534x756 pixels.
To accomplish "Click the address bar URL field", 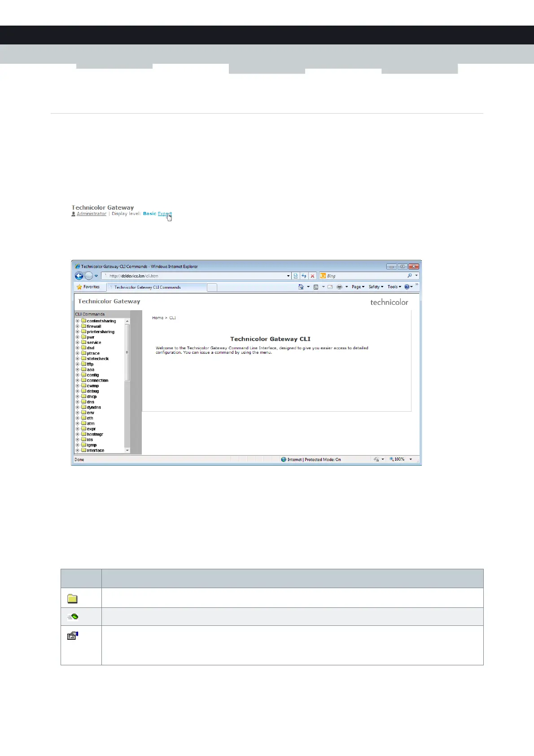I will coord(196,276).
